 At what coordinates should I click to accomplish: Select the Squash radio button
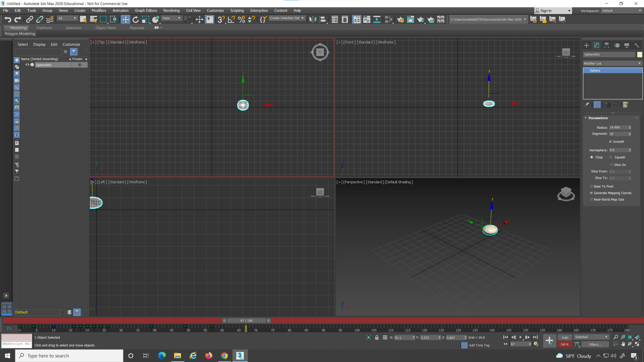[610, 157]
